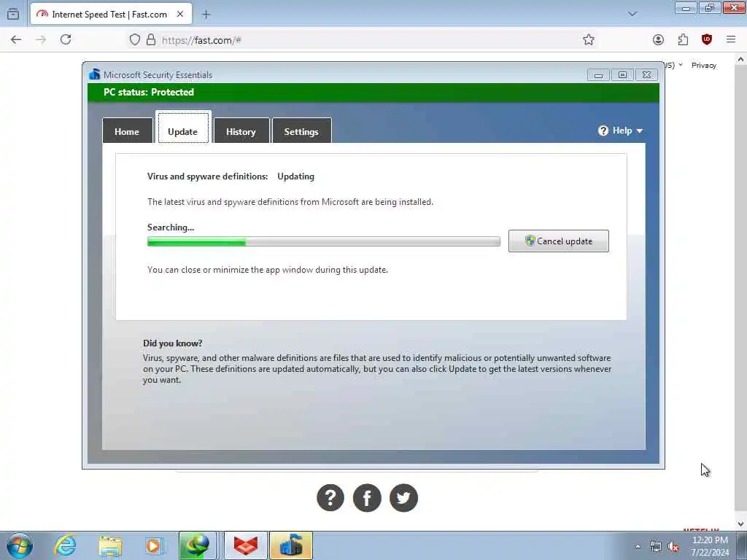This screenshot has height=560, width=747.
Task: Open the recent browsing tab view icon
Action: click(13, 15)
